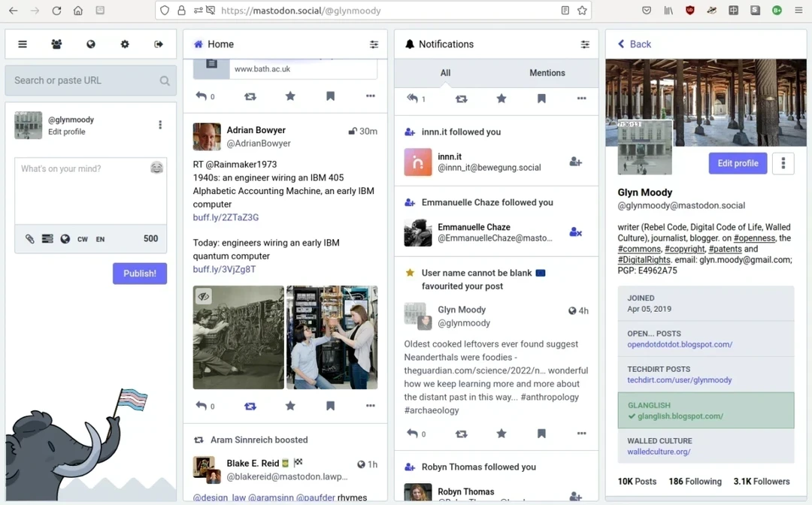
Task: Favourite Adrian Bowyer's post with the star
Action: pos(290,406)
